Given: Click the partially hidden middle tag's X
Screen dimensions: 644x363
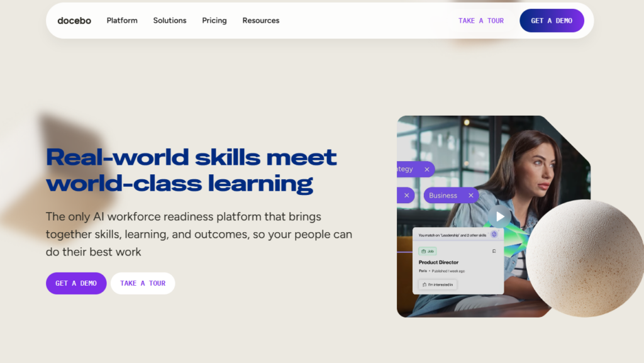Looking at the screenshot, I should tap(406, 196).
